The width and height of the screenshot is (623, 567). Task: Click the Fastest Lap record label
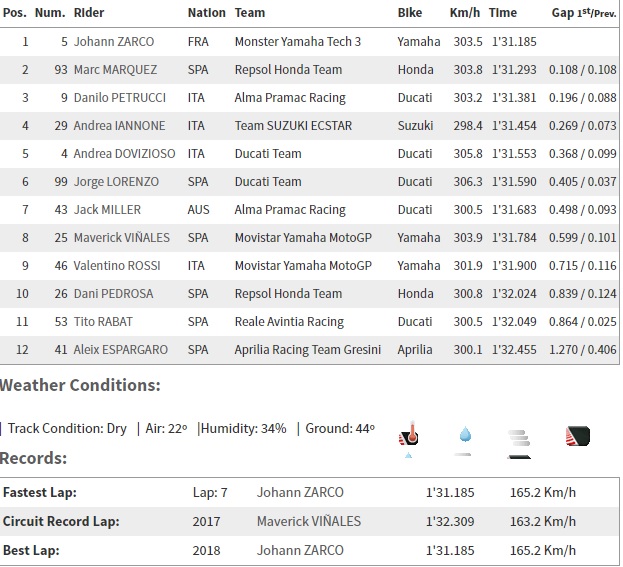click(40, 493)
